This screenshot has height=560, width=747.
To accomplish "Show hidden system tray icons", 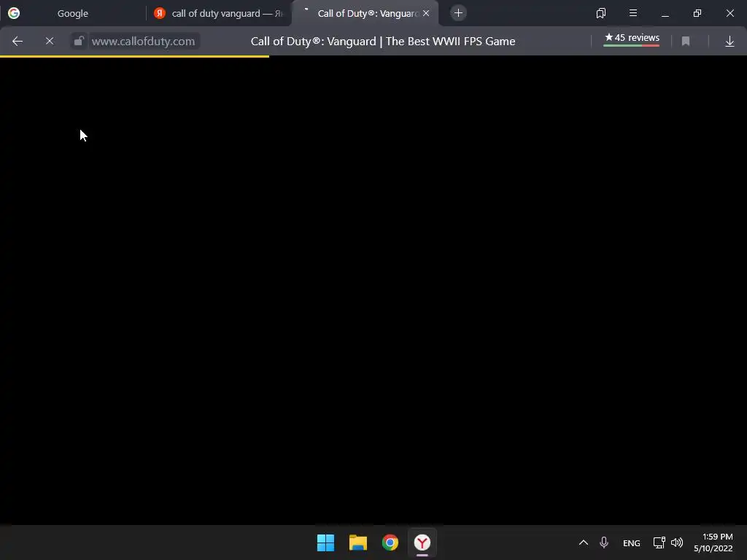I will click(x=583, y=542).
